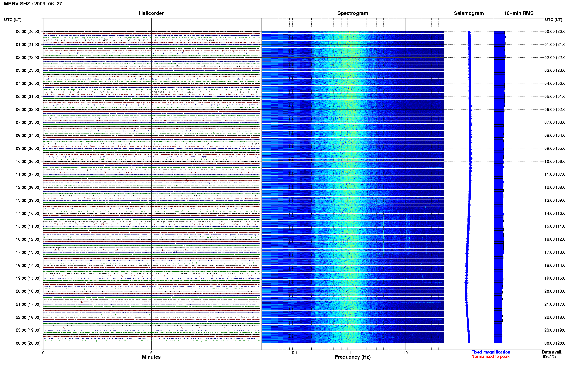588x368 pixels.
Task: Click the 'Spectrogram' panel heading
Action: [353, 13]
